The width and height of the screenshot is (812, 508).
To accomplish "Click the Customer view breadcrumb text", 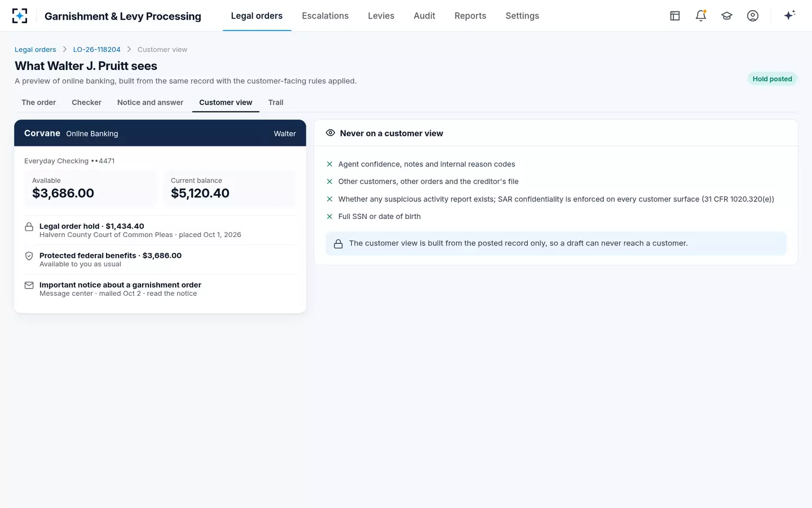I will pos(162,50).
